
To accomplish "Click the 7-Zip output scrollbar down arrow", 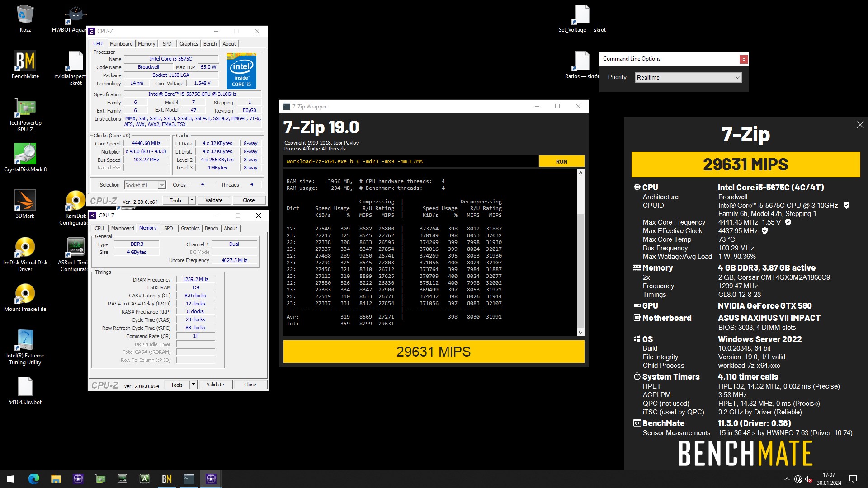I will (x=580, y=333).
